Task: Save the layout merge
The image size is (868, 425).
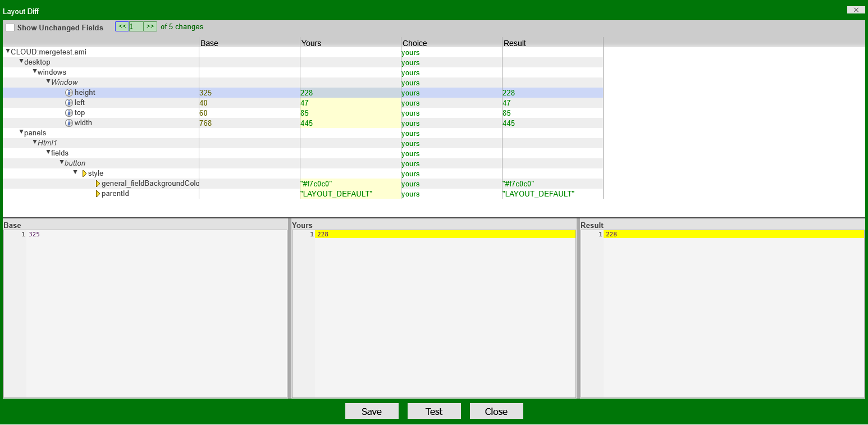Action: 372,411
